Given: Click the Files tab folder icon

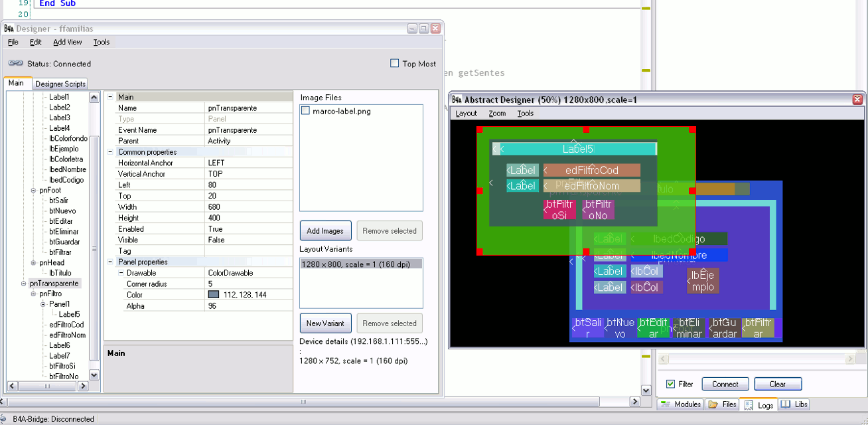Looking at the screenshot, I should (713, 404).
